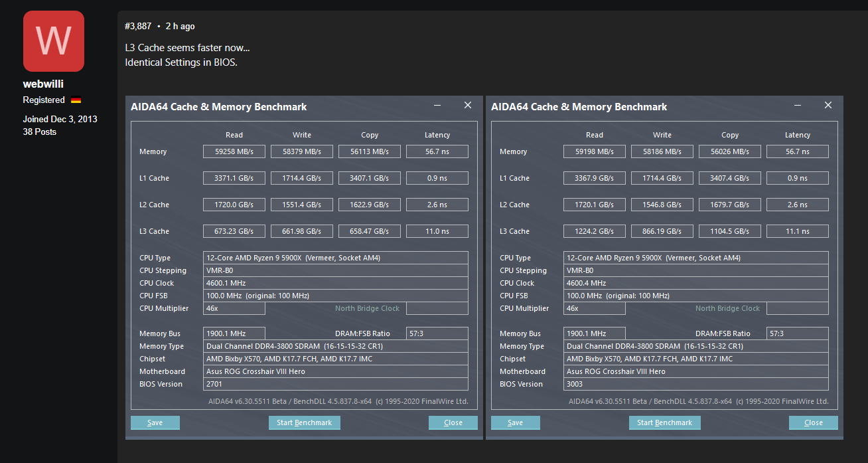Select L2 Cache Write value 1546.8 GB/s

point(662,205)
